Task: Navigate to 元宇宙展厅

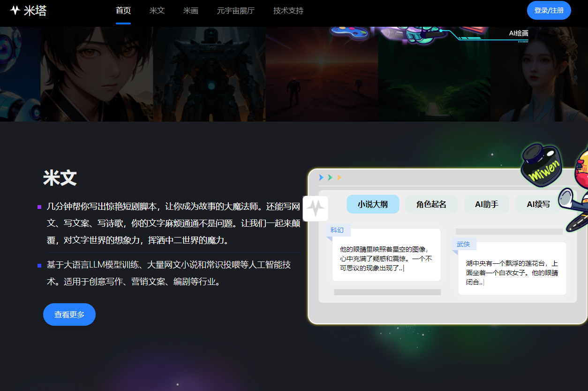Action: point(236,10)
